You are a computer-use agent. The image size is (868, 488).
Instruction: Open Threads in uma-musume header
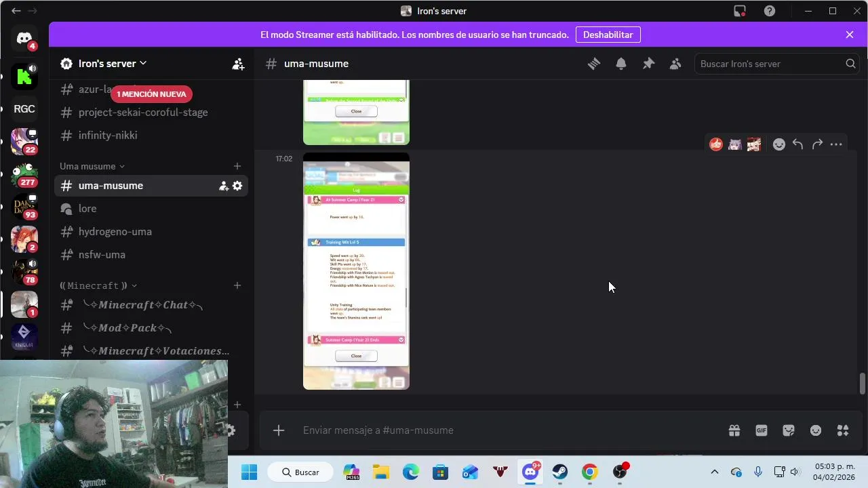594,64
